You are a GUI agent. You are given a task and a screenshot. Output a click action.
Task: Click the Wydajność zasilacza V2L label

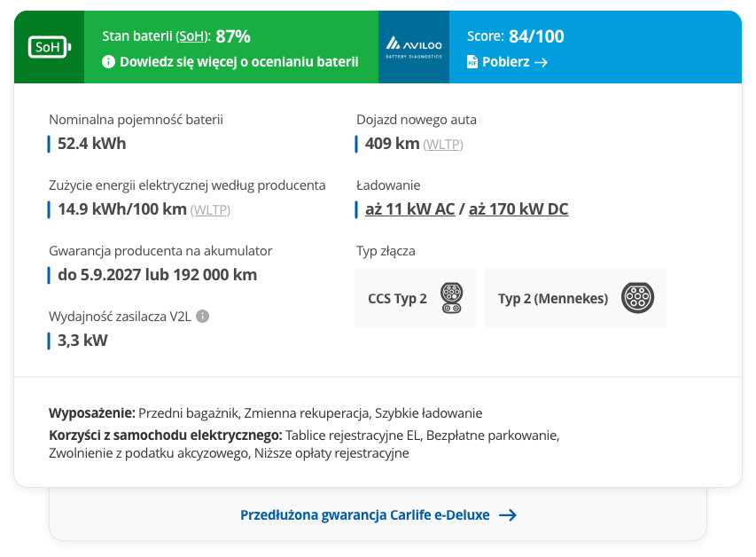click(120, 317)
